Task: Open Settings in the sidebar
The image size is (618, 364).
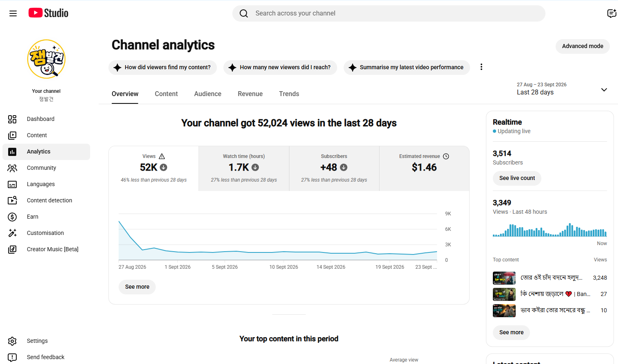Action: [x=46, y=341]
